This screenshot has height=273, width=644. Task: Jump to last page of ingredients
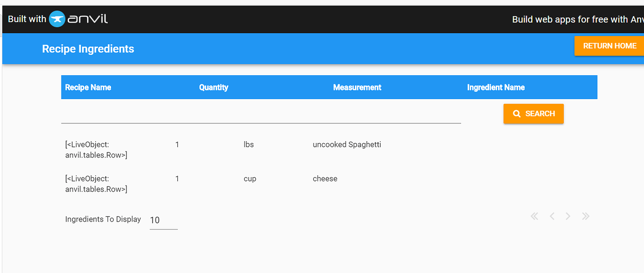(586, 216)
